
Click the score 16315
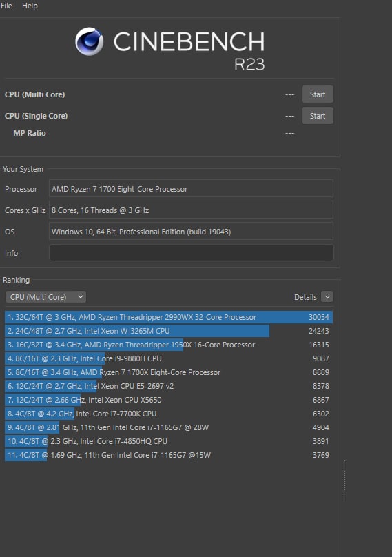[318, 345]
